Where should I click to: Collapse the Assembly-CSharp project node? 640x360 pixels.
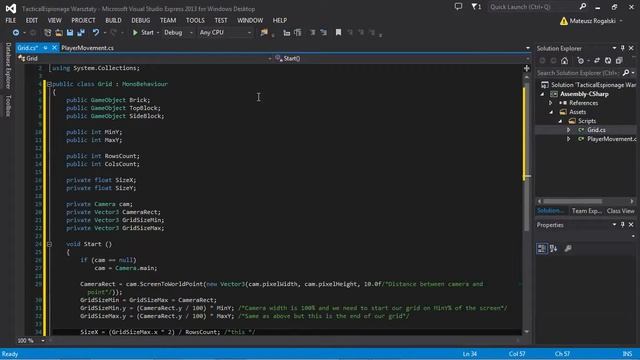point(542,94)
